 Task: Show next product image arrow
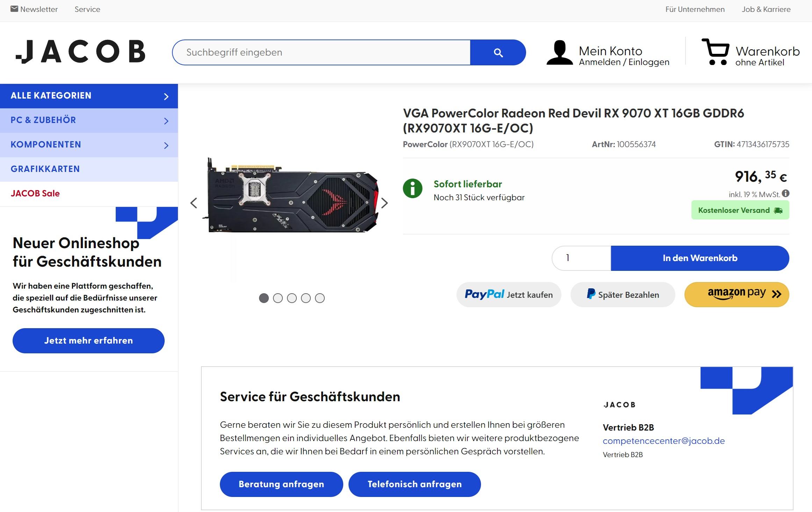pyautogui.click(x=384, y=203)
